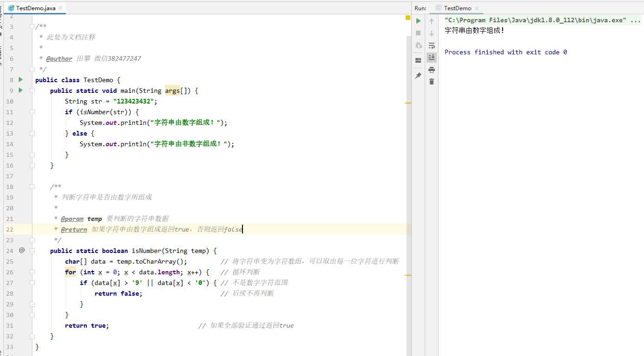This screenshot has width=644, height=356.
Task: Click the @param tag in the javadoc
Action: (x=72, y=219)
